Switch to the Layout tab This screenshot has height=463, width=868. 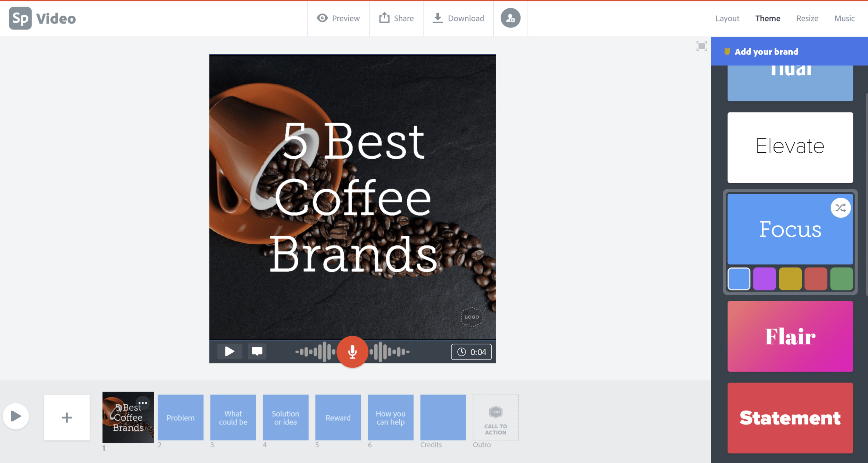coord(727,18)
